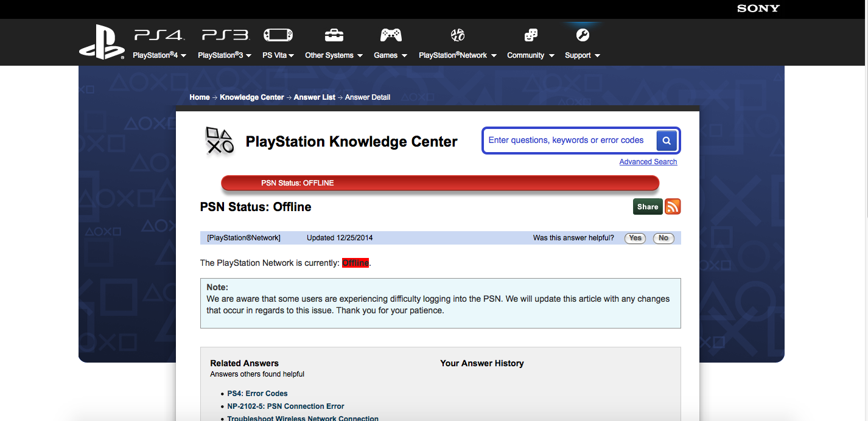Go to the Knowledge Center breadcrumb

click(251, 97)
